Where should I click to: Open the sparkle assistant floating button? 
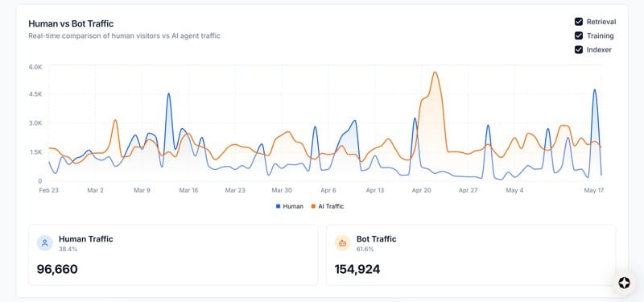624,283
